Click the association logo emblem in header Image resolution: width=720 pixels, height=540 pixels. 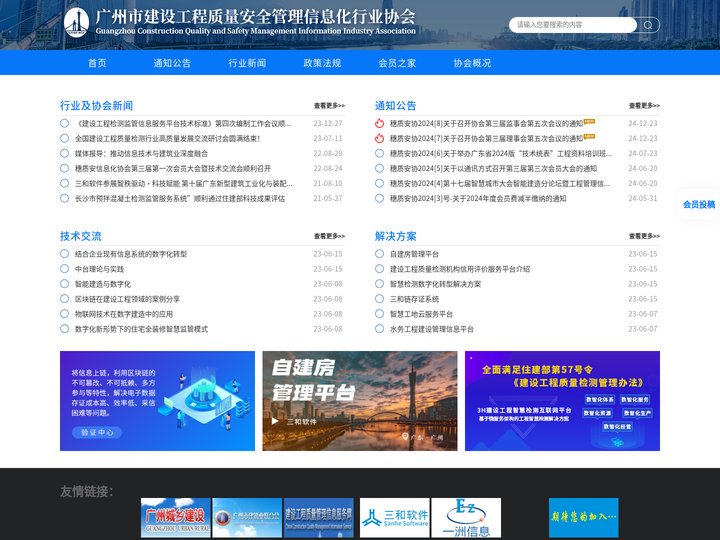tap(76, 22)
